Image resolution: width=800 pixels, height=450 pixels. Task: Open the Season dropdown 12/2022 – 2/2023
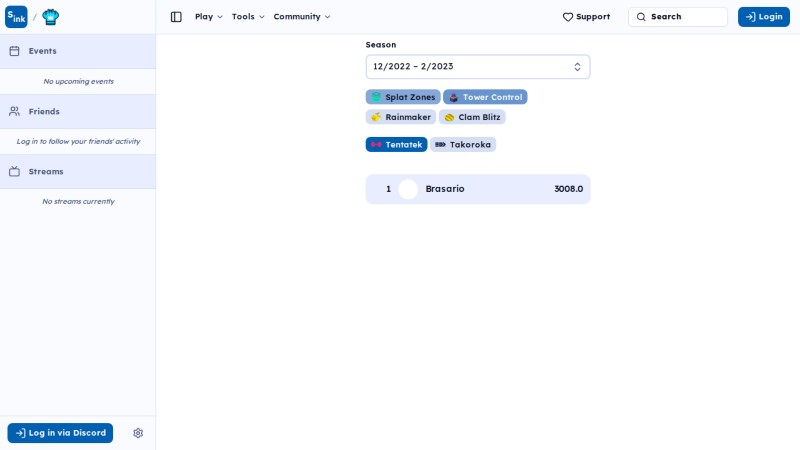(x=478, y=67)
